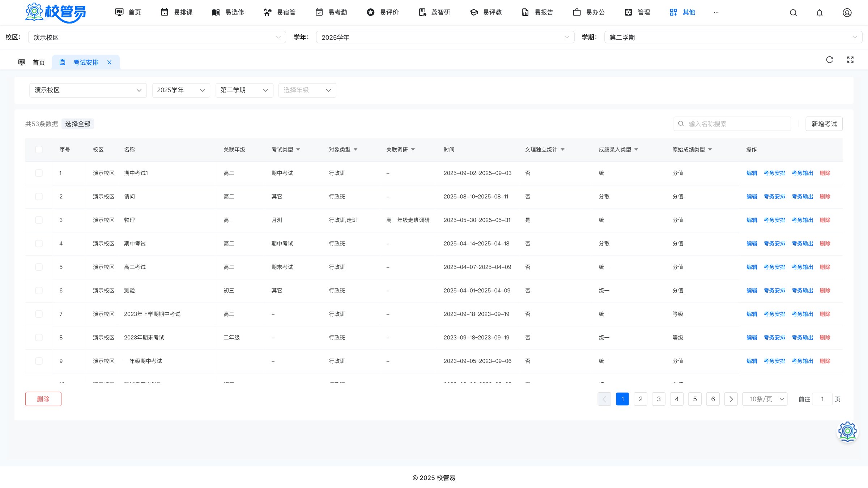Go to next page arrow
Image resolution: width=868 pixels, height=488 pixels.
click(731, 399)
